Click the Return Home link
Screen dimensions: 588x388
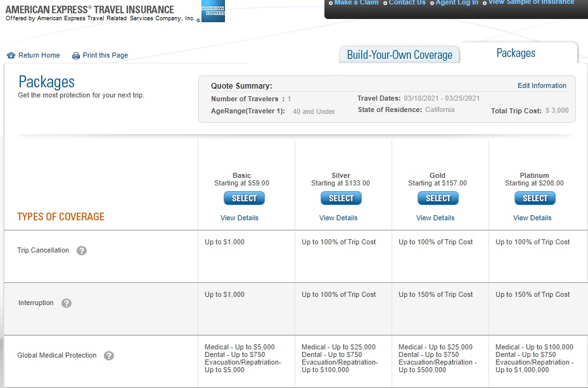39,56
